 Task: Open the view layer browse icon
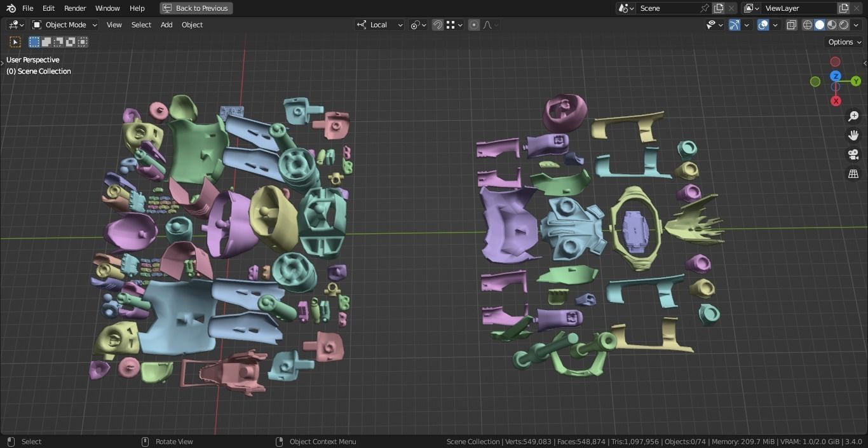click(751, 8)
